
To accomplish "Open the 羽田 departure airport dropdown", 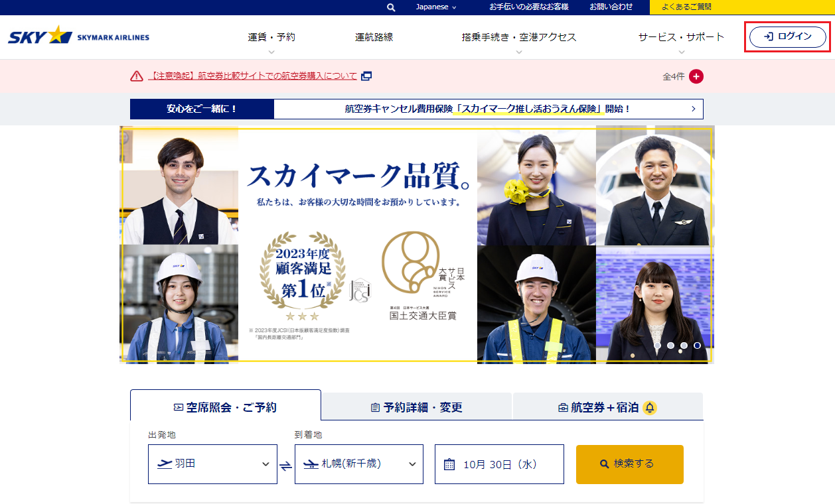I will (x=212, y=464).
